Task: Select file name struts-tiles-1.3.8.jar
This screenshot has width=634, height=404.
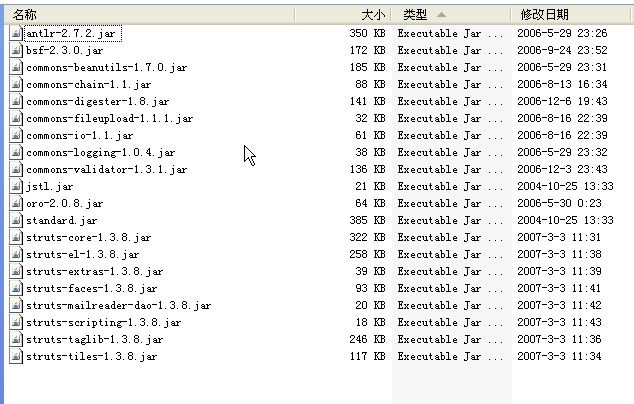Action: click(x=91, y=356)
